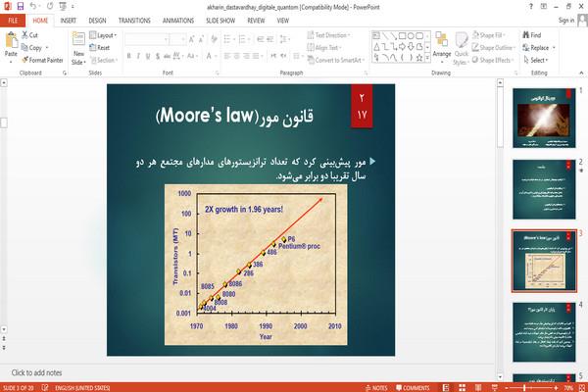
Task: Toggle Strikethrough formatting
Action: pos(167,56)
